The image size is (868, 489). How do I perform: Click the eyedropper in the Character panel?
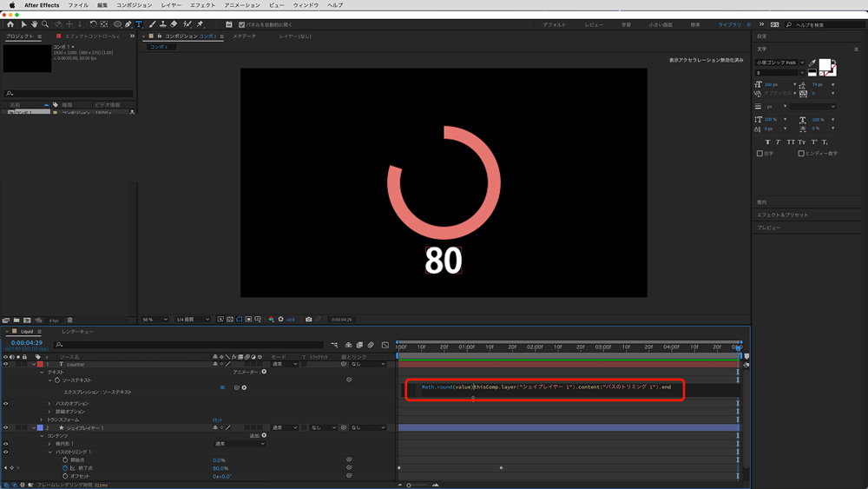pyautogui.click(x=812, y=63)
